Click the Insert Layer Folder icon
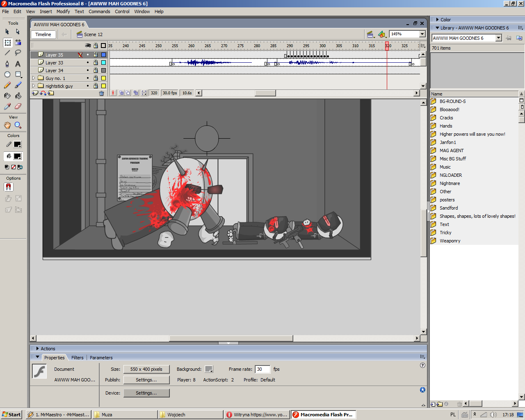The image size is (525, 420). (x=51, y=93)
